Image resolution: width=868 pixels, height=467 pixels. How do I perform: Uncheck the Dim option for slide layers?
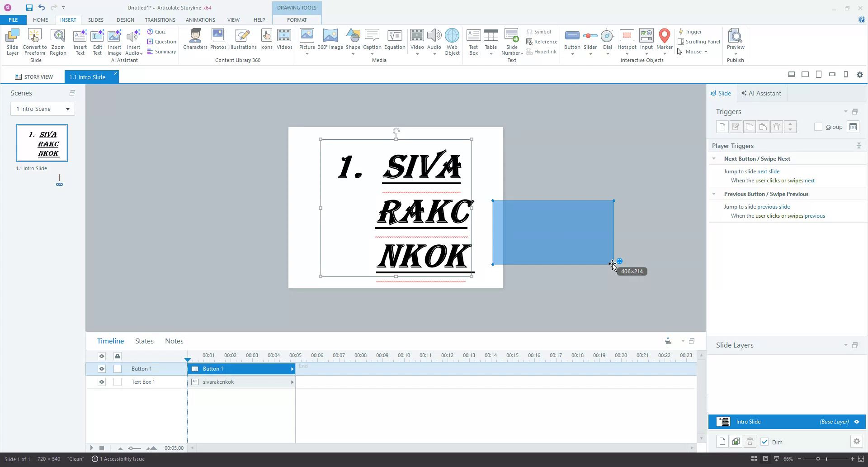(x=765, y=442)
